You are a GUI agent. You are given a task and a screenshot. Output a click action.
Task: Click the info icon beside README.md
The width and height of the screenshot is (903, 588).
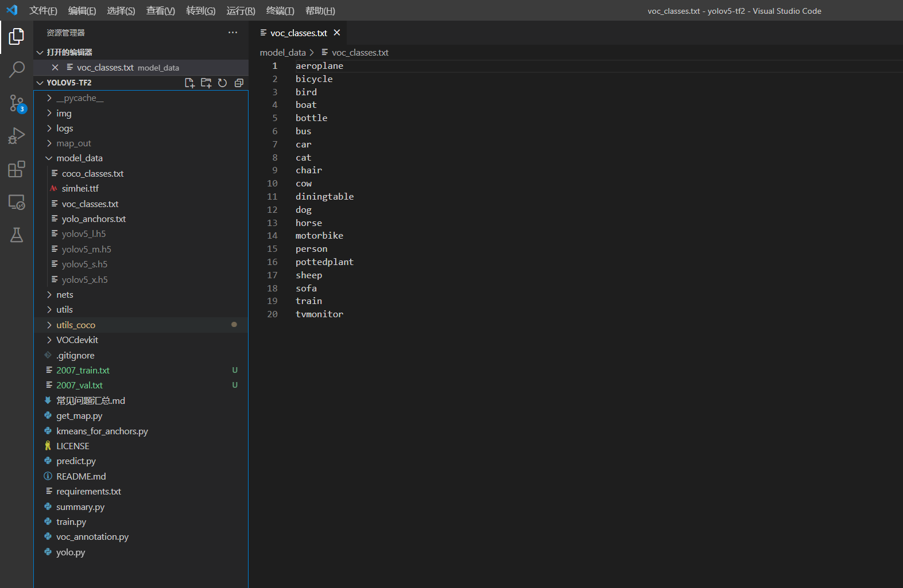pyautogui.click(x=48, y=476)
